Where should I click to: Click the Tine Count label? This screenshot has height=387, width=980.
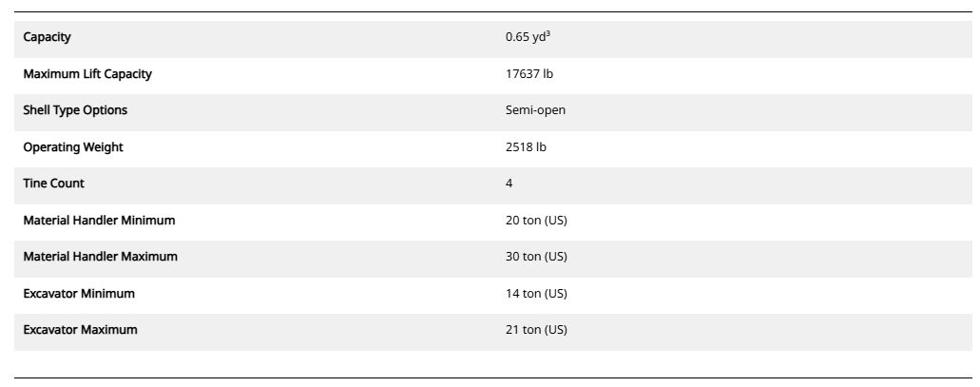click(x=54, y=184)
